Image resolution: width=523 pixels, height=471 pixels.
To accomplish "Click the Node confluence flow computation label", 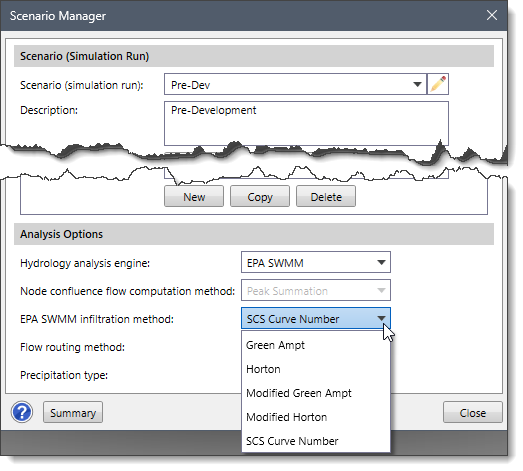I will [x=127, y=291].
